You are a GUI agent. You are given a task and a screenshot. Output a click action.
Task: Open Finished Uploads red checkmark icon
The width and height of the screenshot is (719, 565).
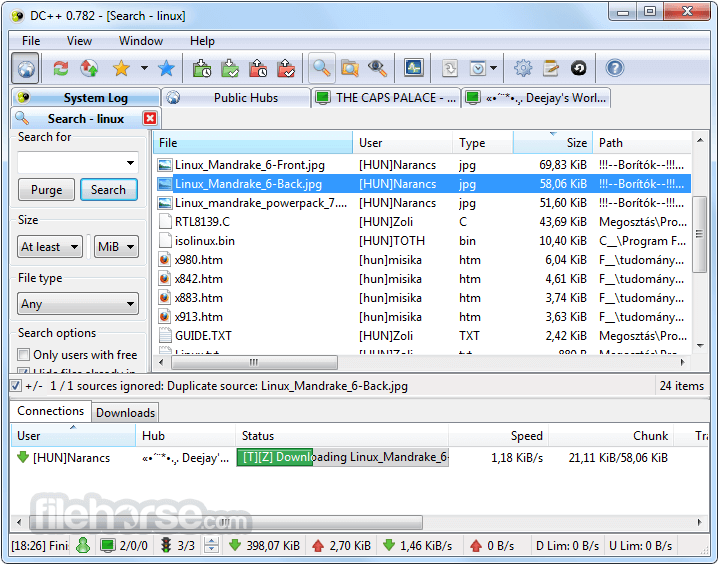[287, 69]
